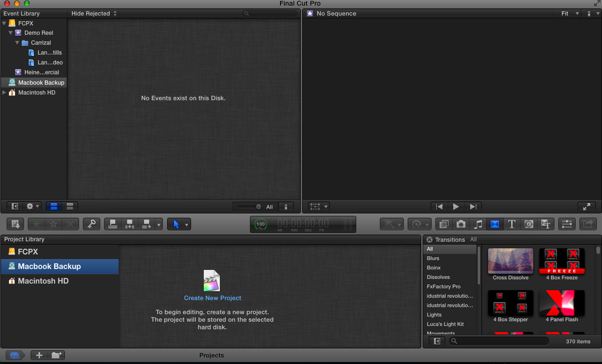Open the Photos browser camera icon
The width and height of the screenshot is (602, 364).
(x=461, y=224)
